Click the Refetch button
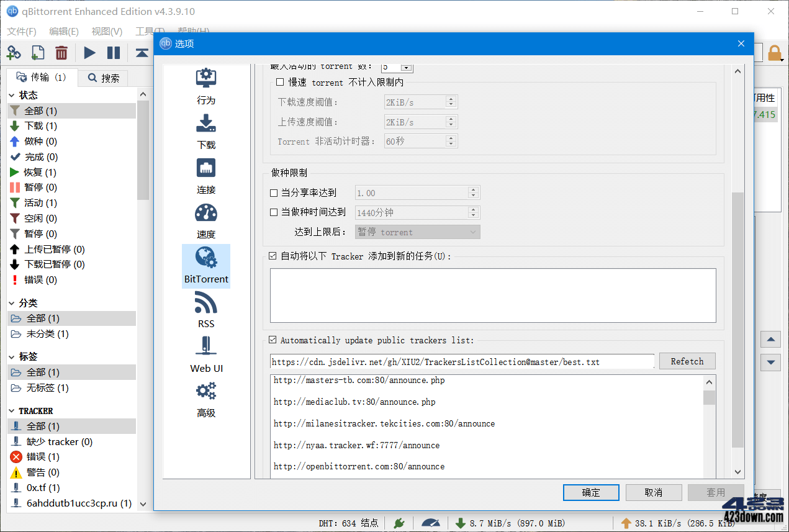 click(687, 361)
